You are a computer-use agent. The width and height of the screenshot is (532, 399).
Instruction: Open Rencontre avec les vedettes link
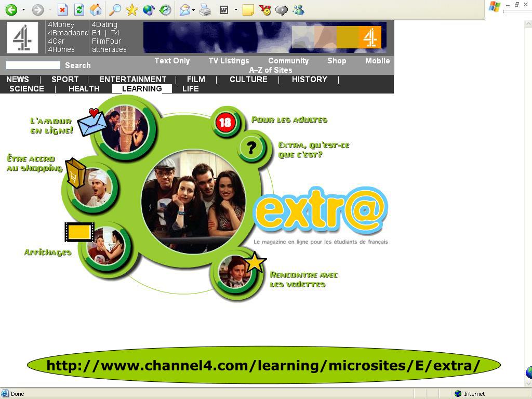[x=303, y=280]
